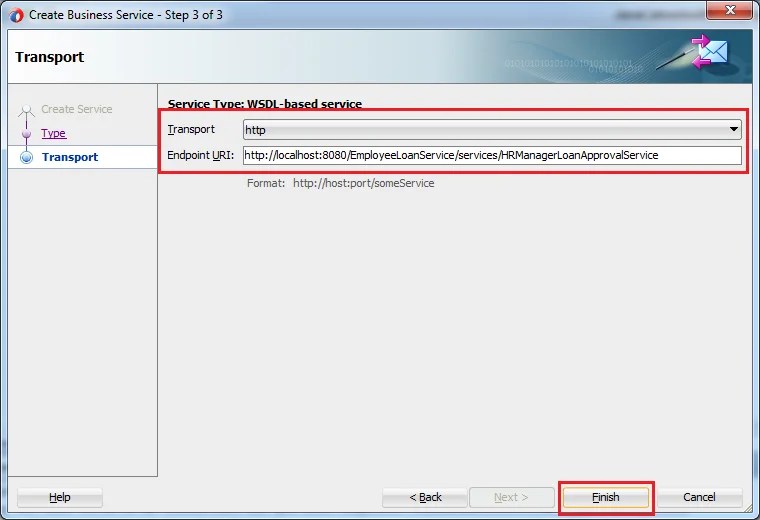Click the bold Transport banner heading

point(49,57)
